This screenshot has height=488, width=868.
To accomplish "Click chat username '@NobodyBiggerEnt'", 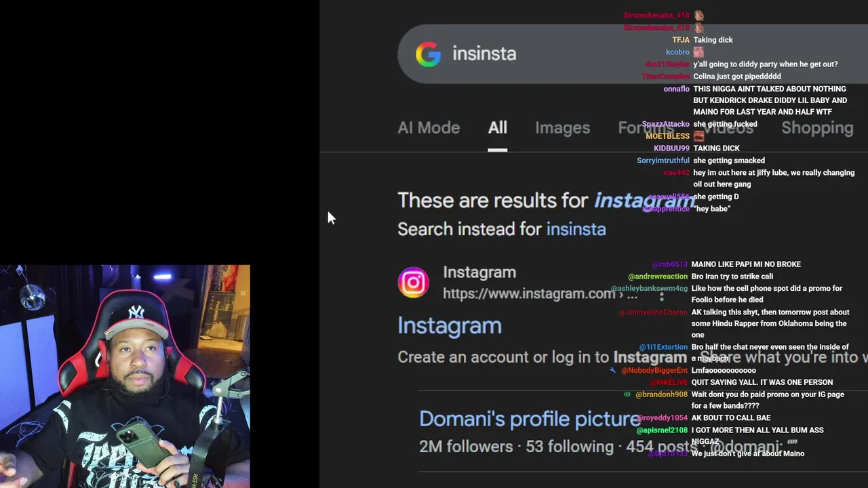I will 654,371.
